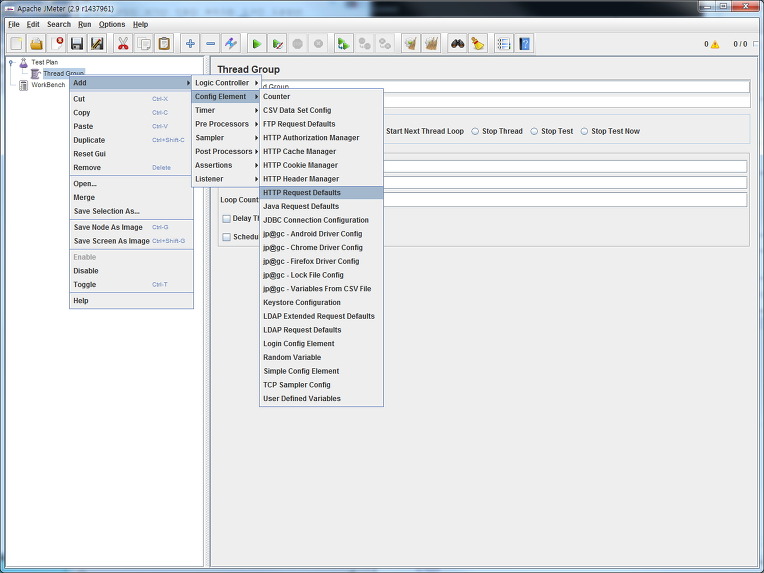The width and height of the screenshot is (764, 573).
Task: Click the Copy toolbar icon
Action: (x=144, y=44)
